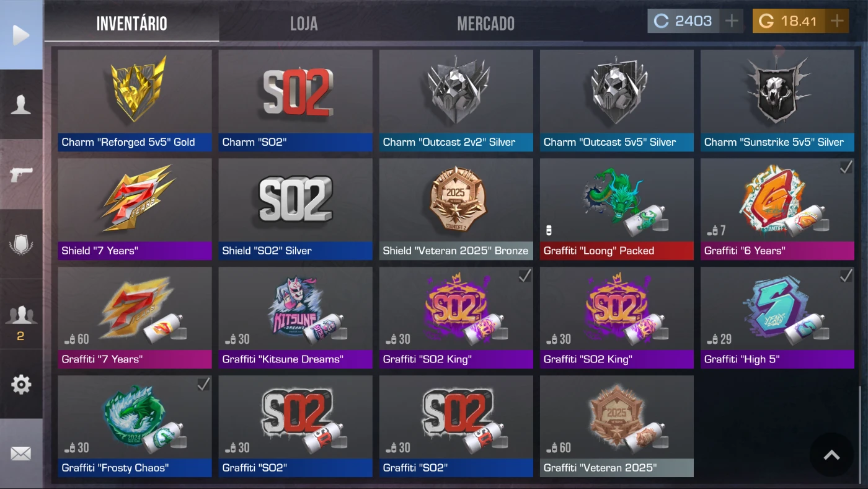The height and width of the screenshot is (489, 868).
Task: Click the play arrow icon in sidebar
Action: pos(21,35)
